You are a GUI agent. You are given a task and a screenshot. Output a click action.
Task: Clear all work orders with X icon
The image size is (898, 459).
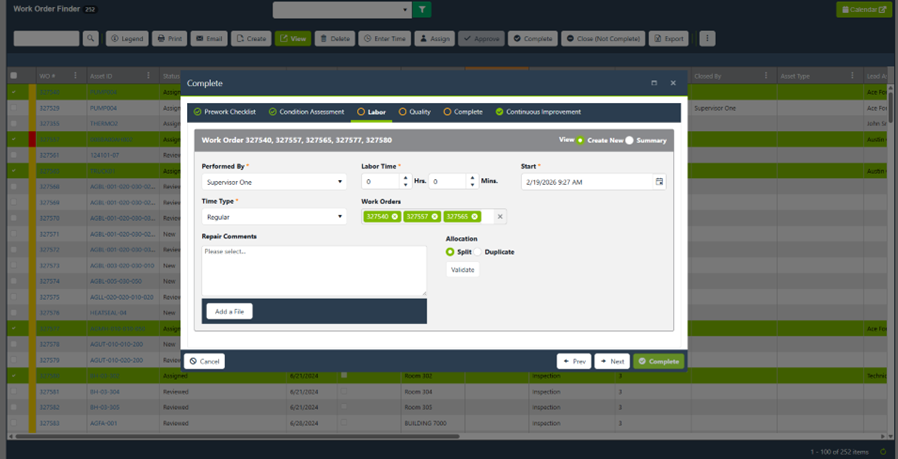pos(500,216)
